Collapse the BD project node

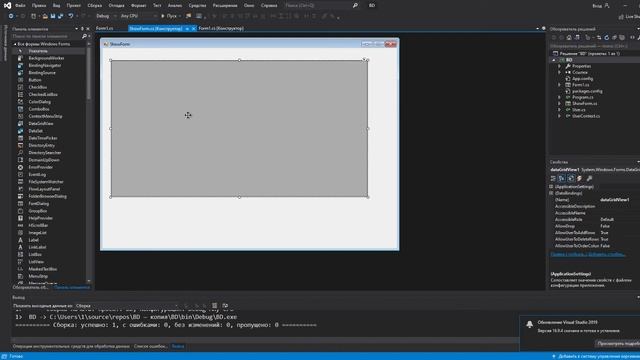pyautogui.click(x=554, y=60)
